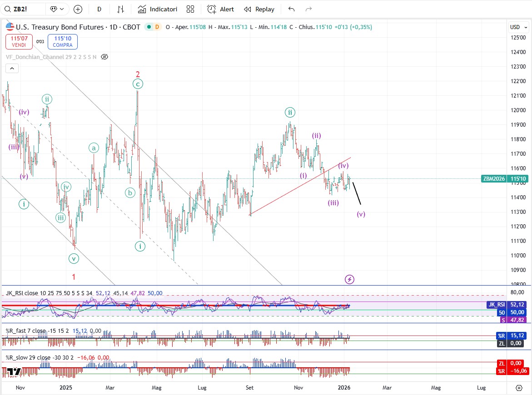Toggle the green market status dot indicator
This screenshot has height=395, width=532.
(x=148, y=27)
